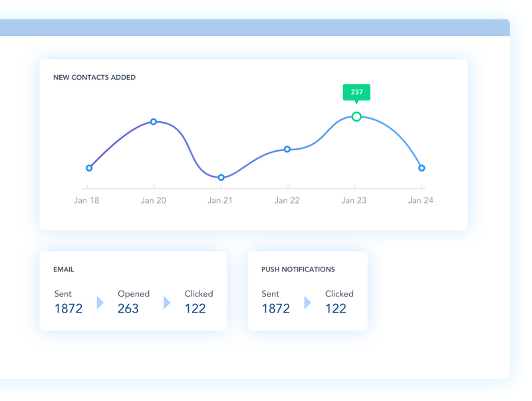The height and width of the screenshot is (401, 532).
Task: Click the Jan 24 data point on chart
Action: pyautogui.click(x=422, y=168)
